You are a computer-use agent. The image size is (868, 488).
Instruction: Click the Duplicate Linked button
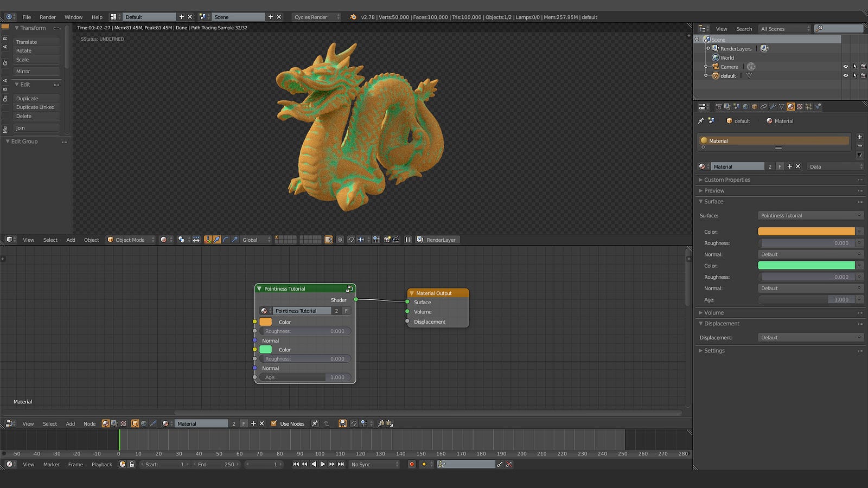pyautogui.click(x=36, y=107)
